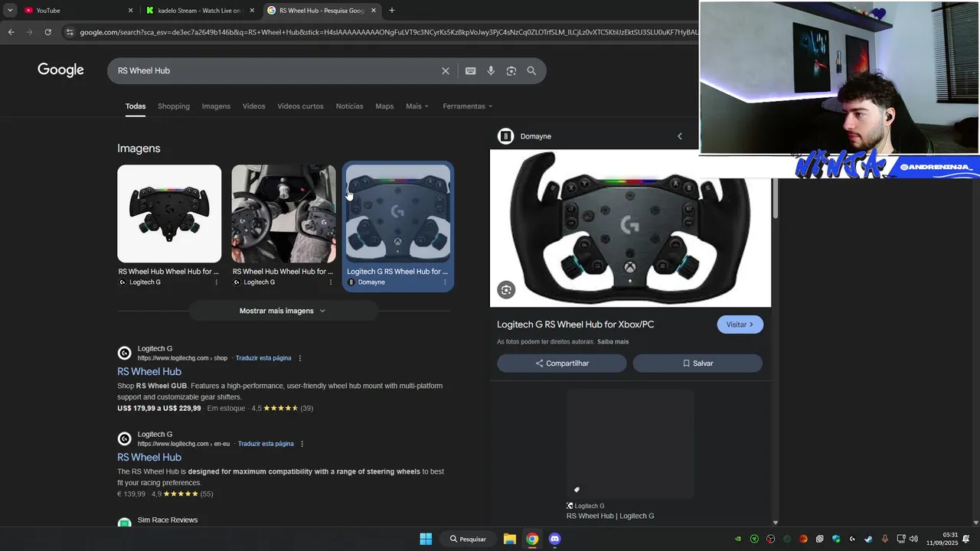Open options for first Logitech G image

pos(216,282)
